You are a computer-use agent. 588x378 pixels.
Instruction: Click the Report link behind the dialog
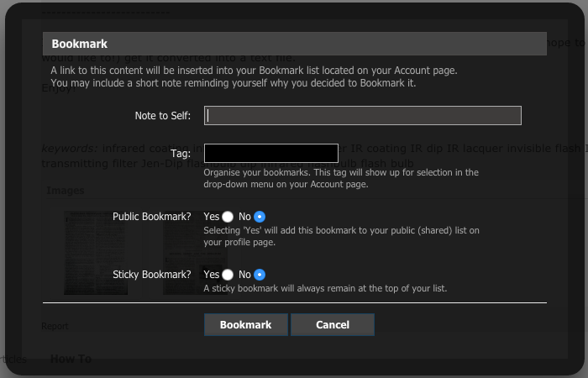coord(55,326)
